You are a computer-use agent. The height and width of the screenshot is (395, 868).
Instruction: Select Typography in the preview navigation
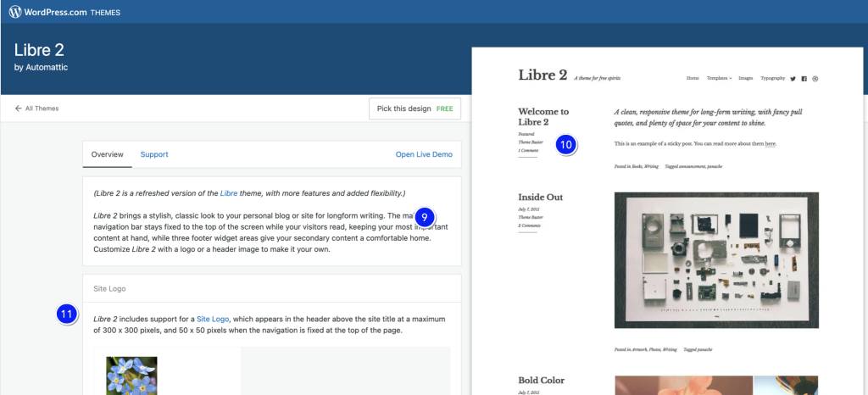pyautogui.click(x=772, y=78)
